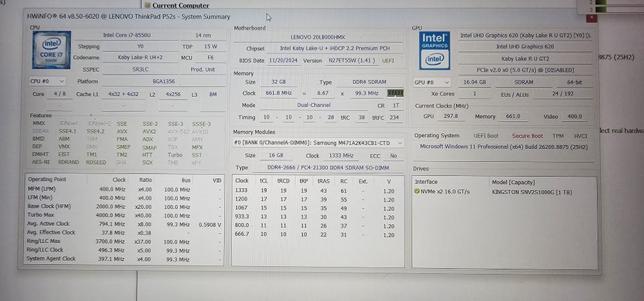Screen dimensions: 644x301
Task: Click the Chipset value Intel Kaby Lake-U
Action: 335,48
